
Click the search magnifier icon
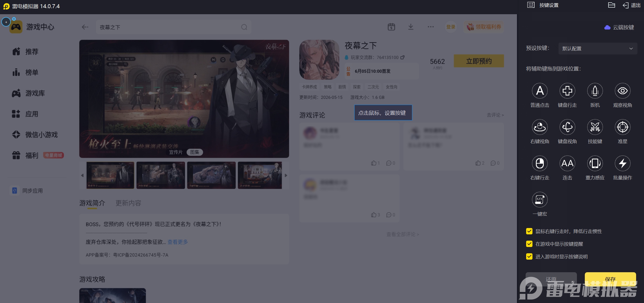[x=244, y=27]
